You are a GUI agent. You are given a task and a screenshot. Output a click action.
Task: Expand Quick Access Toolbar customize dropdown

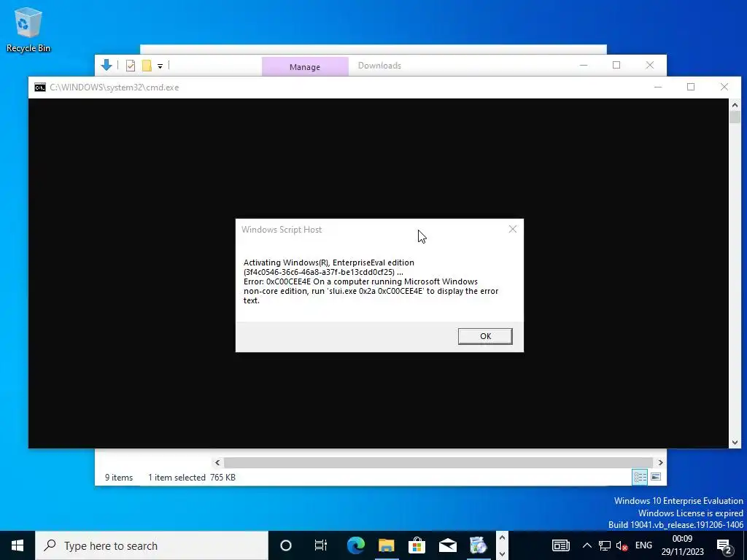[x=160, y=66]
